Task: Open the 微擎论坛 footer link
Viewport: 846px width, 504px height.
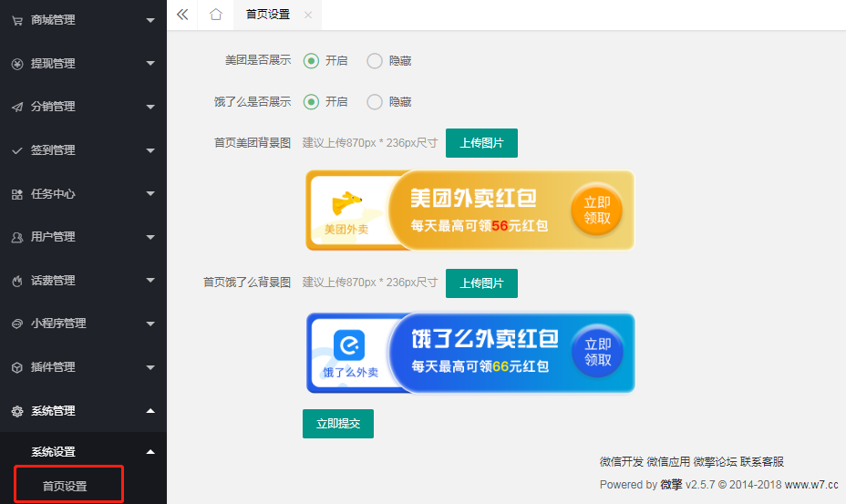Action: pos(715,462)
